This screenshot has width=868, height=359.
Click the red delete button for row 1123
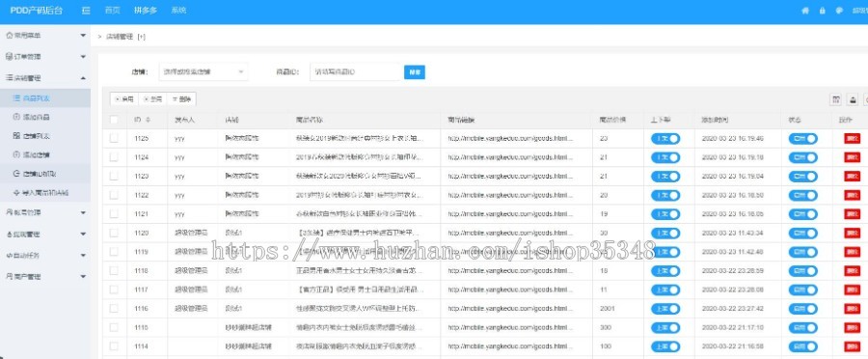point(852,177)
